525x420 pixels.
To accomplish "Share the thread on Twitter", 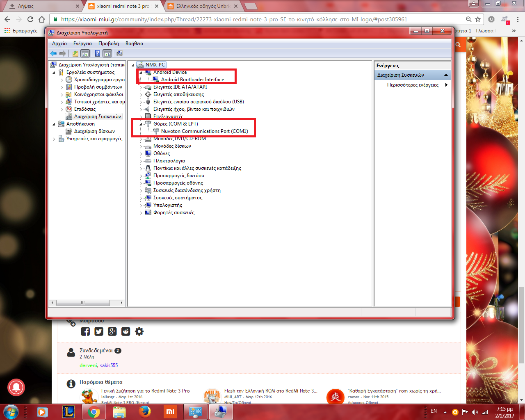I will [x=99, y=331].
